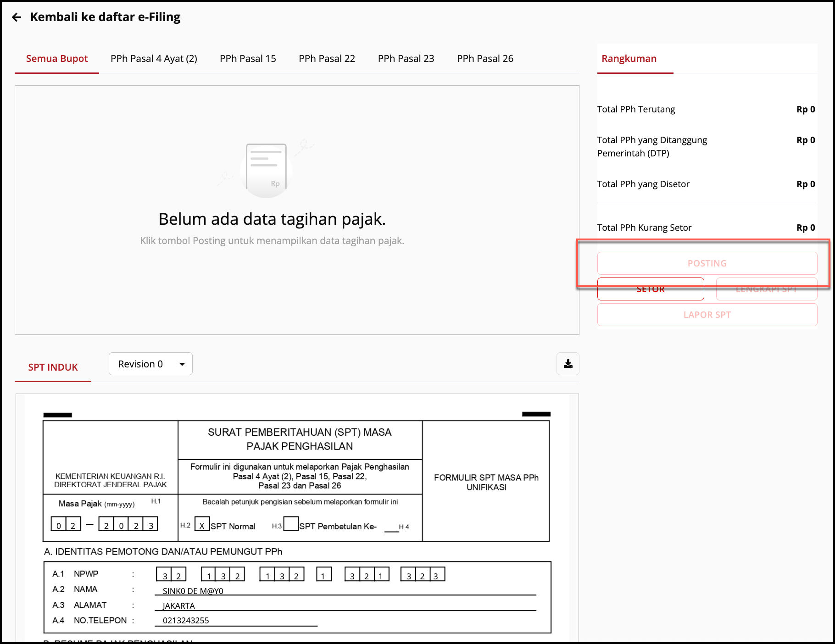View the PPh Pasal 23 tab

coord(406,59)
